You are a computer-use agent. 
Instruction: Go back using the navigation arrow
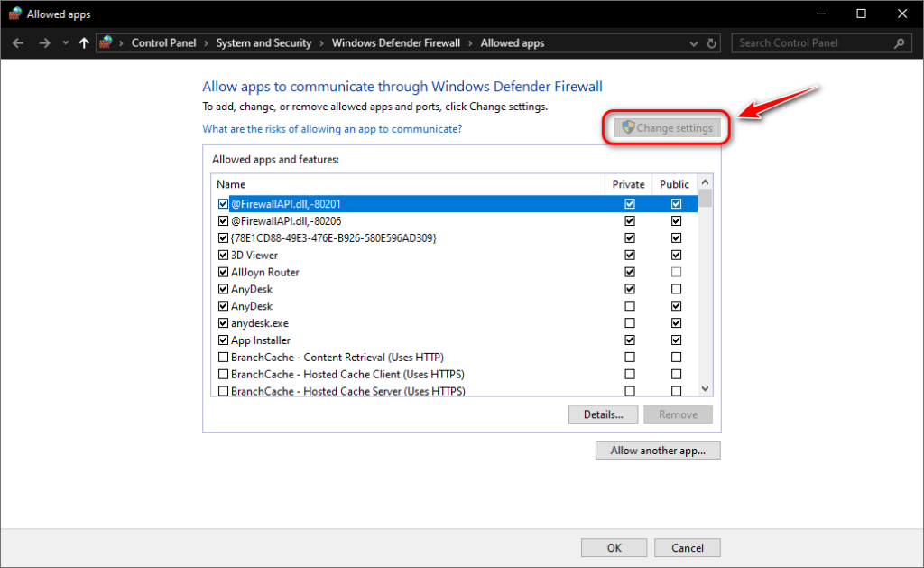(18, 43)
